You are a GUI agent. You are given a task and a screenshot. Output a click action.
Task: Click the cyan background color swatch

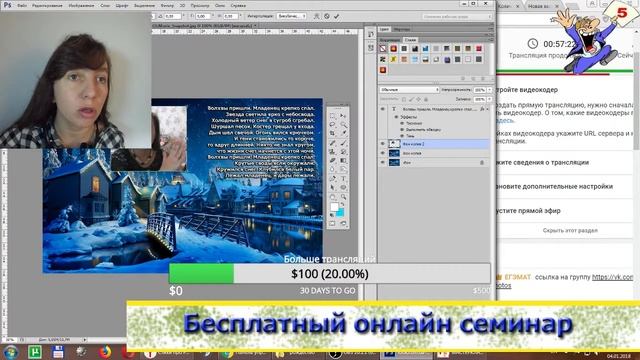340,213
